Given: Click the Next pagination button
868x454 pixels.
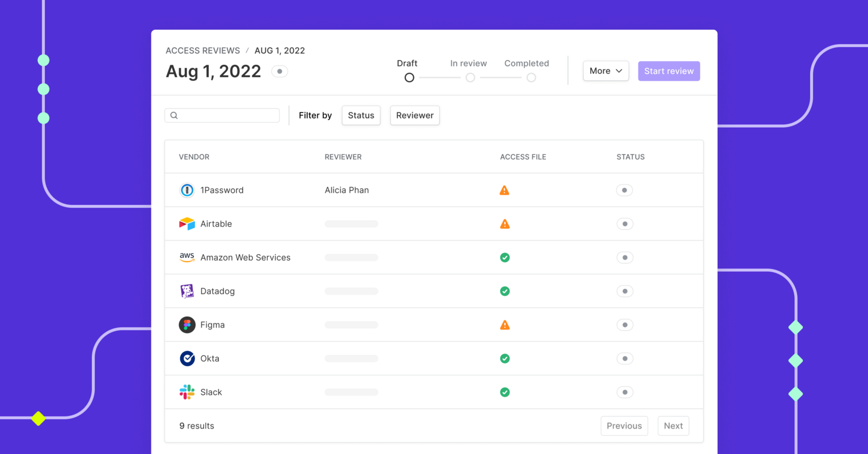Looking at the screenshot, I should point(673,426).
